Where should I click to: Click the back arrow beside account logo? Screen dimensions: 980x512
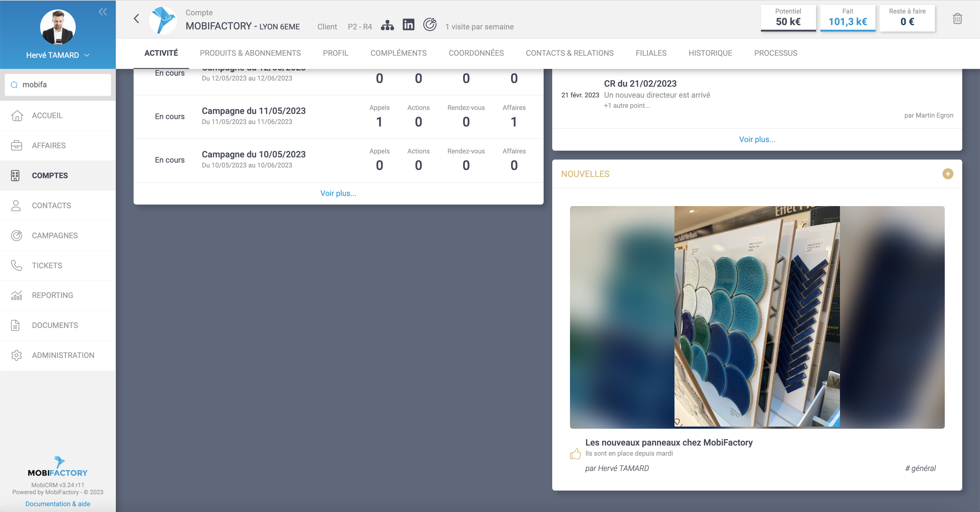click(137, 19)
